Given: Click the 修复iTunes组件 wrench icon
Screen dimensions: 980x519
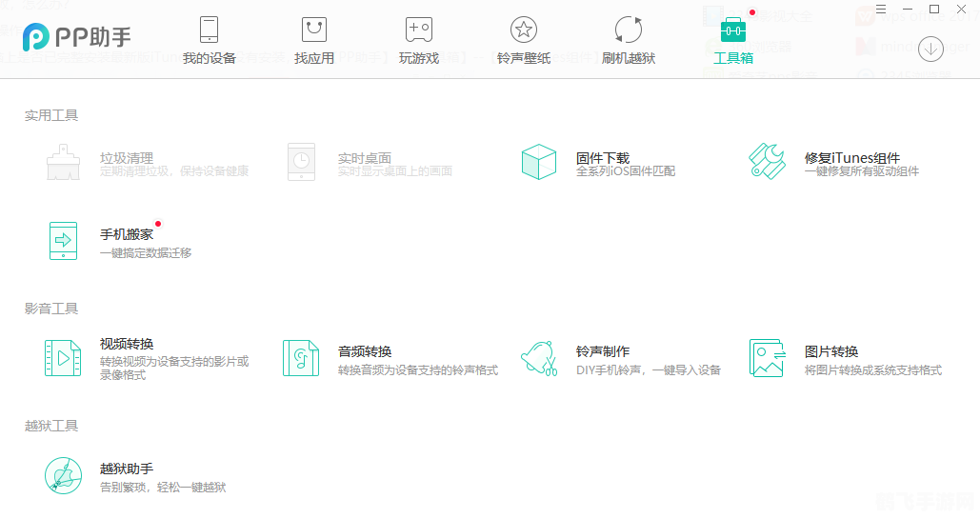Looking at the screenshot, I should (x=767, y=162).
